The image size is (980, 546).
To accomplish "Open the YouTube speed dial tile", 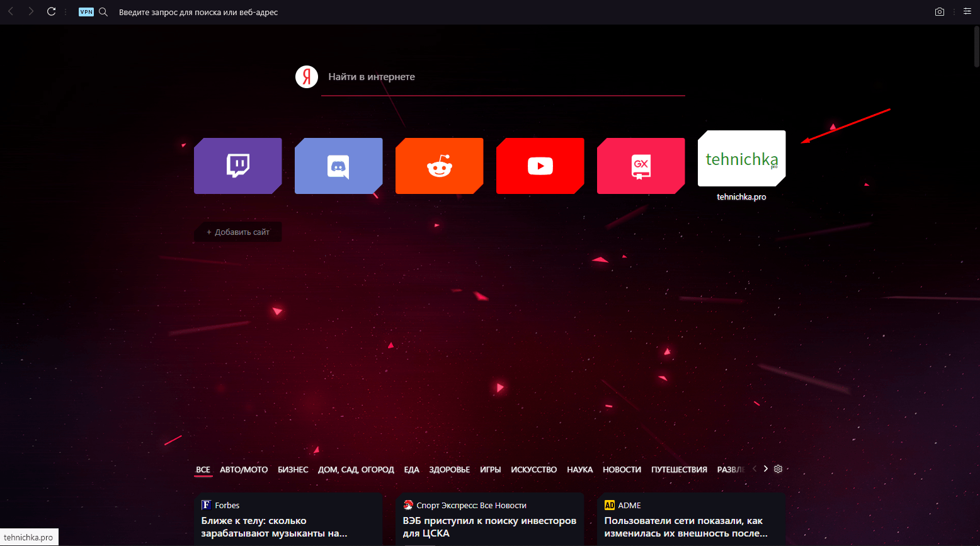I will click(540, 166).
